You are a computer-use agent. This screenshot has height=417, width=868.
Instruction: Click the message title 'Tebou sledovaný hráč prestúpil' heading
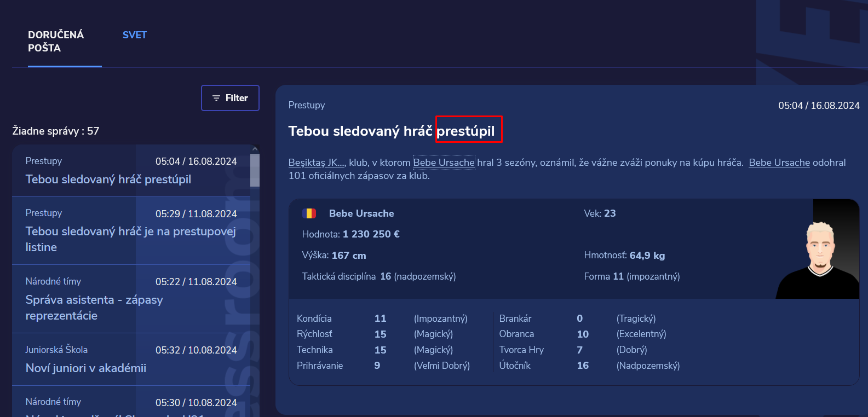pyautogui.click(x=392, y=131)
